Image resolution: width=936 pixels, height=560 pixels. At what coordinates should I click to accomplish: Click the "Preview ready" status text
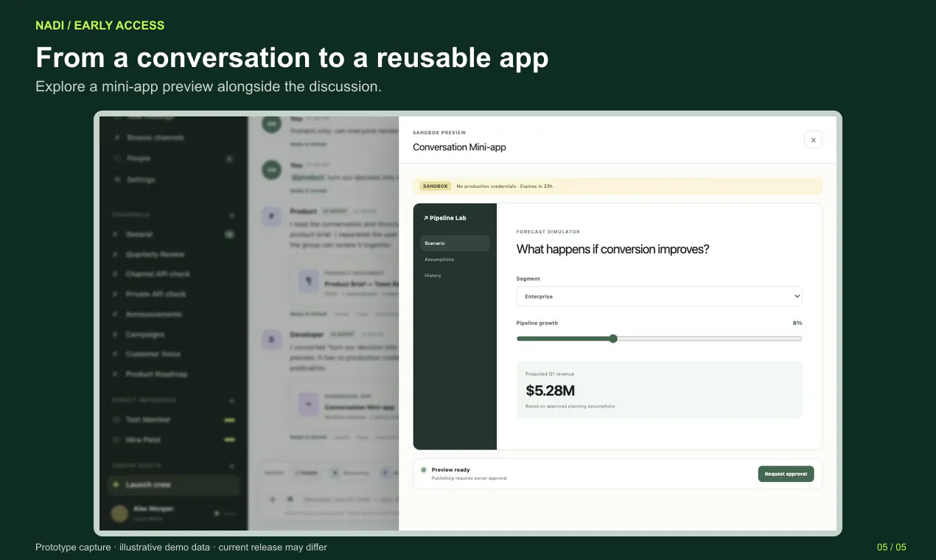click(x=451, y=469)
